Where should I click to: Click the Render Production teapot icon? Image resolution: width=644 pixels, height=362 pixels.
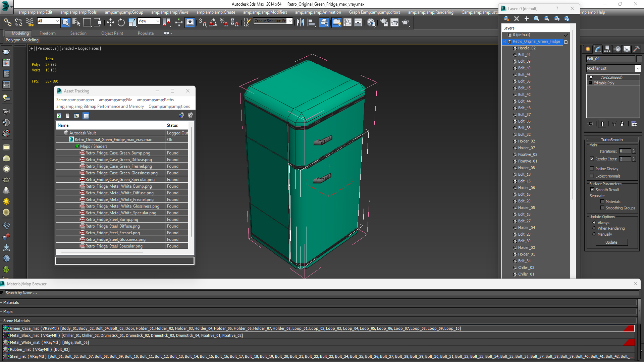pos(405,22)
